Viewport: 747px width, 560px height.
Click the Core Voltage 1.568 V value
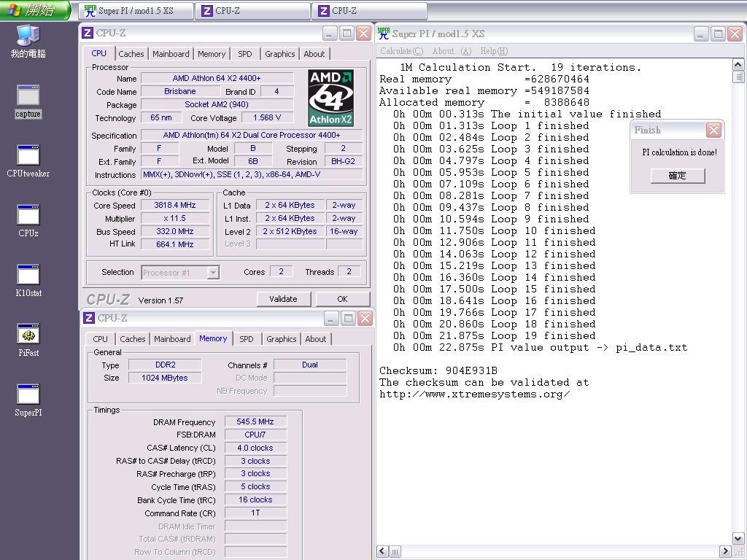[267, 117]
